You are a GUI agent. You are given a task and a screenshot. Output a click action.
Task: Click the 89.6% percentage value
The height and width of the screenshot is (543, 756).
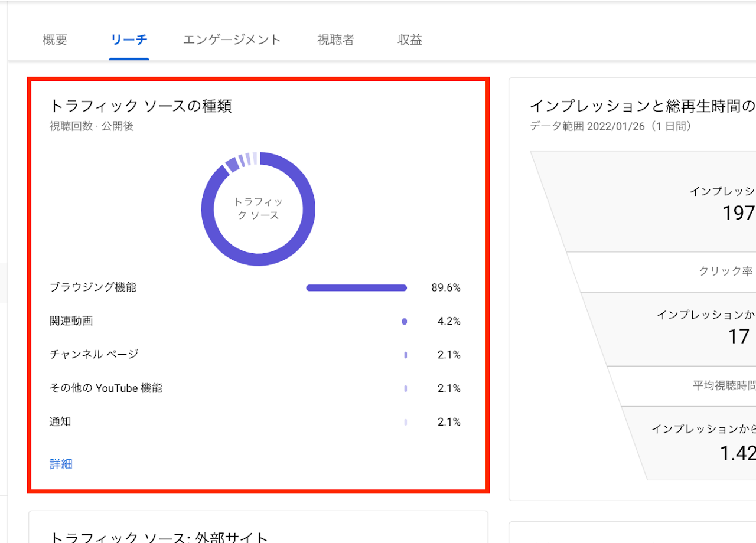pyautogui.click(x=446, y=288)
